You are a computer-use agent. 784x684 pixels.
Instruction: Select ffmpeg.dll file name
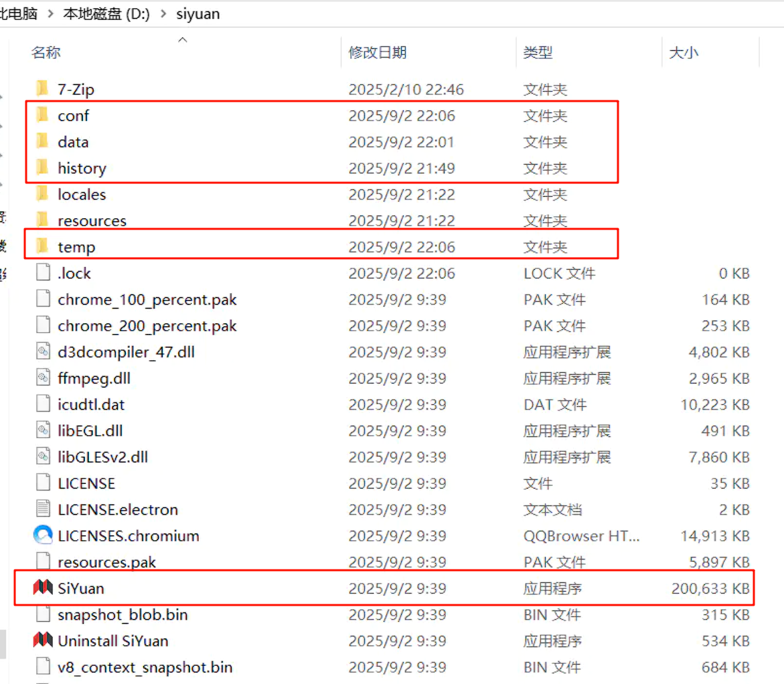coord(94,378)
